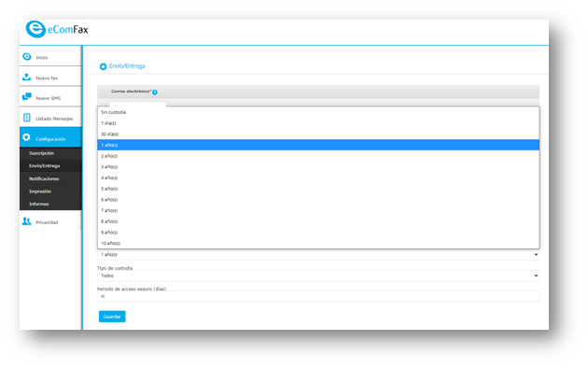The height and width of the screenshot is (369, 588).
Task: Click the Inicio clock icon
Action: click(x=27, y=57)
